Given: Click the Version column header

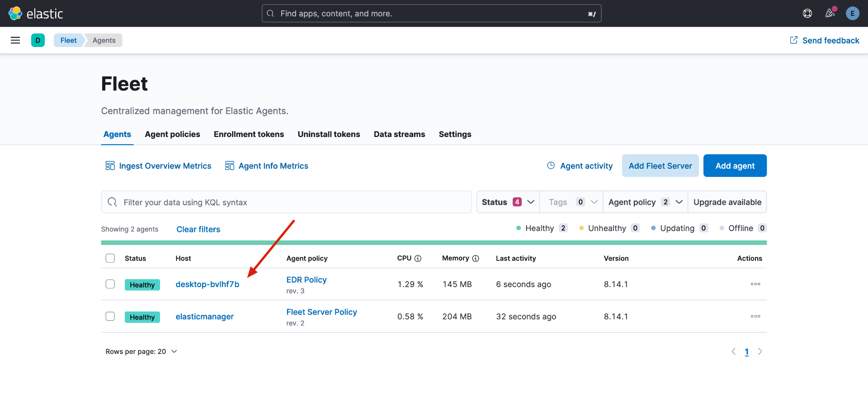Looking at the screenshot, I should [x=616, y=258].
